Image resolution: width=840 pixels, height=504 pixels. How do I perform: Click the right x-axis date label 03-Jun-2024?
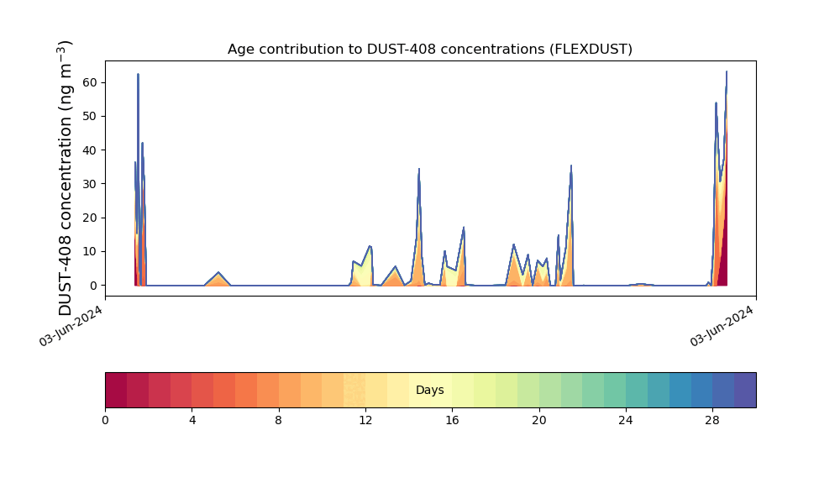point(722,326)
